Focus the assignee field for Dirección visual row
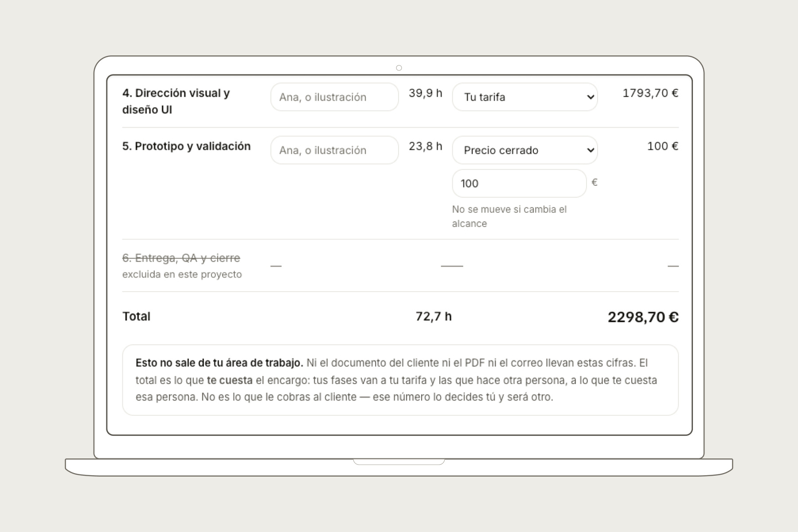 [335, 97]
